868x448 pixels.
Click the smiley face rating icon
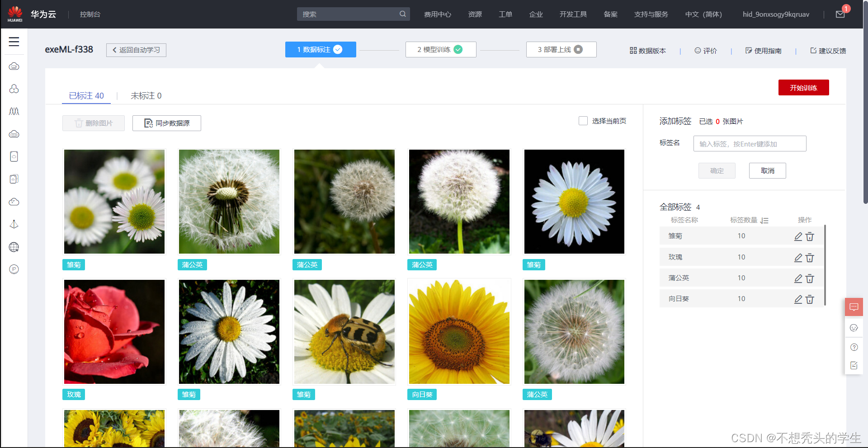pyautogui.click(x=854, y=328)
